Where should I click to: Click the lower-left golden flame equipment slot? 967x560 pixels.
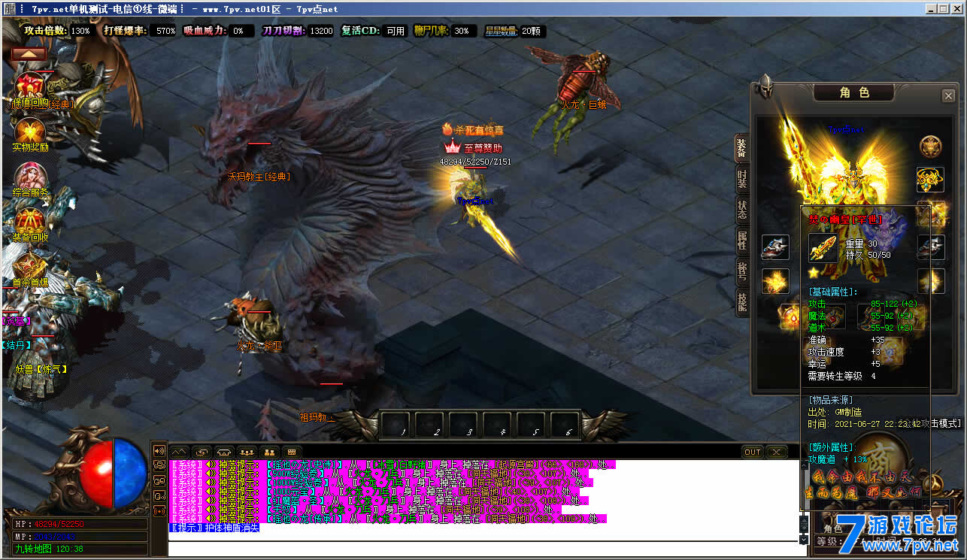(x=775, y=281)
